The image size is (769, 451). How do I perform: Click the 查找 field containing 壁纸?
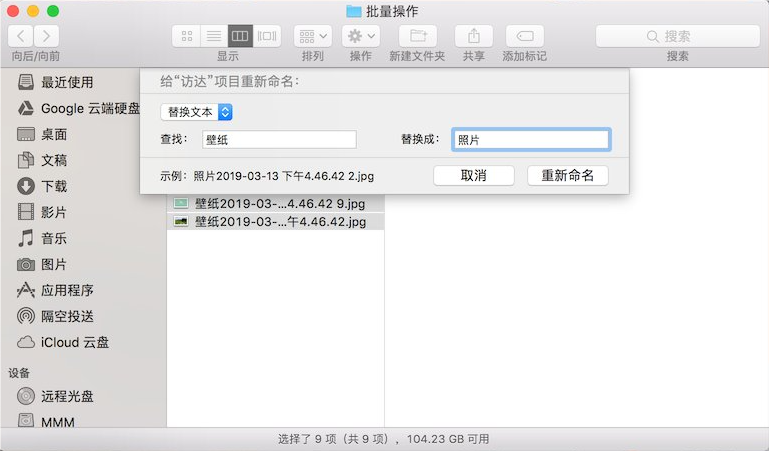tap(279, 140)
